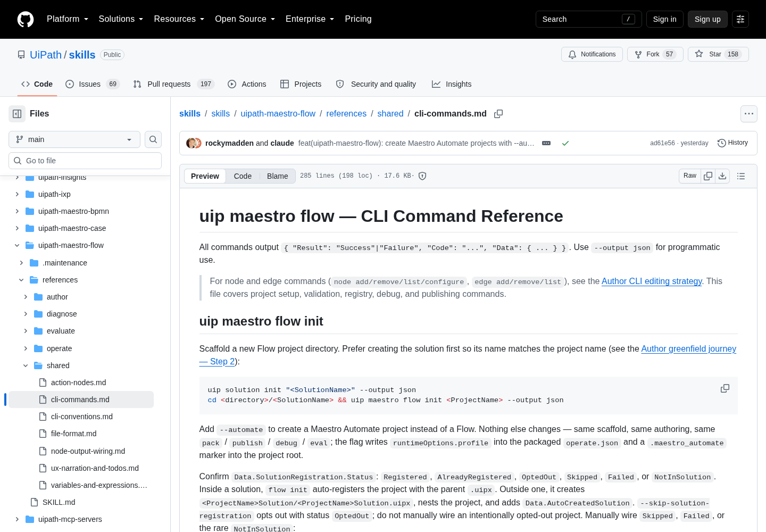Switch to the Blame view
Image resolution: width=766 pixels, height=532 pixels.
277,176
